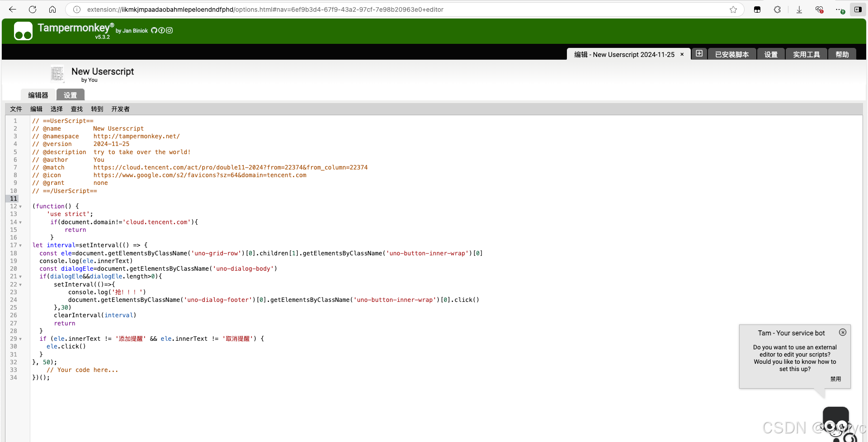View site information icon in address bar
The height and width of the screenshot is (442, 868).
77,9
